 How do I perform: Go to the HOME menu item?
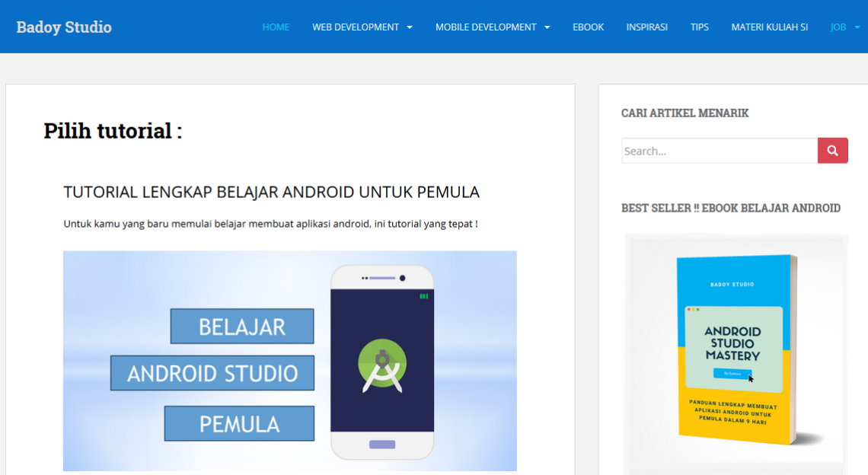(x=276, y=27)
